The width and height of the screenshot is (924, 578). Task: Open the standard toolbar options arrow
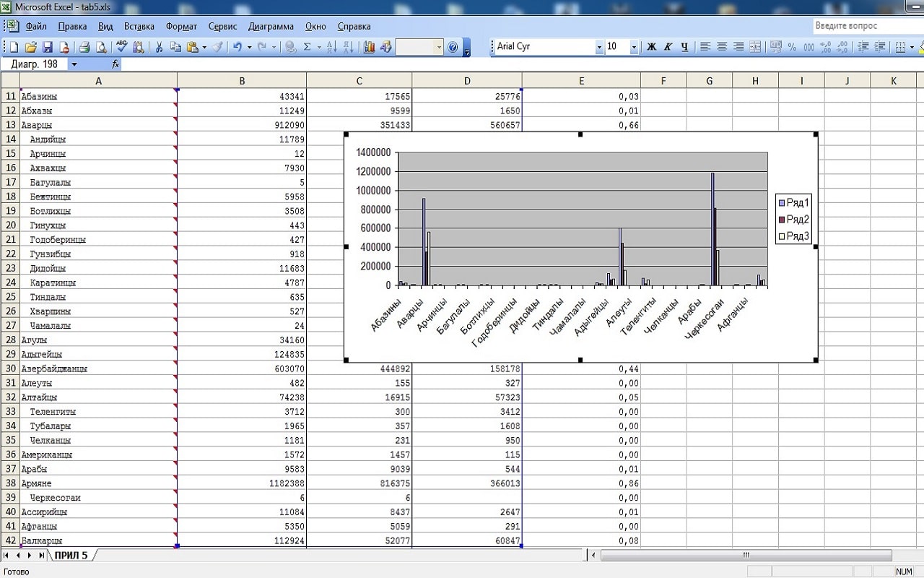467,48
